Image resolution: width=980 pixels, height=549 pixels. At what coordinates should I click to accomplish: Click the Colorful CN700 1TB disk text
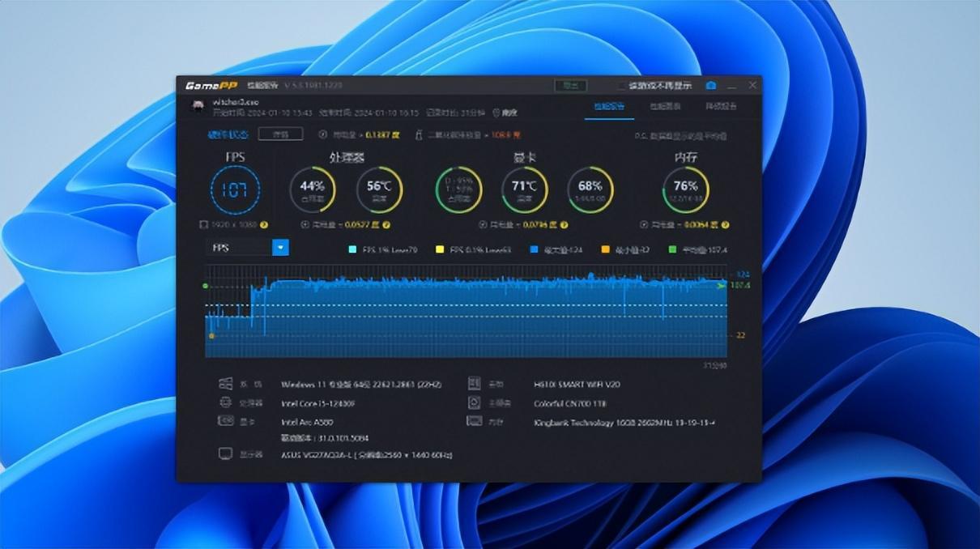point(570,403)
